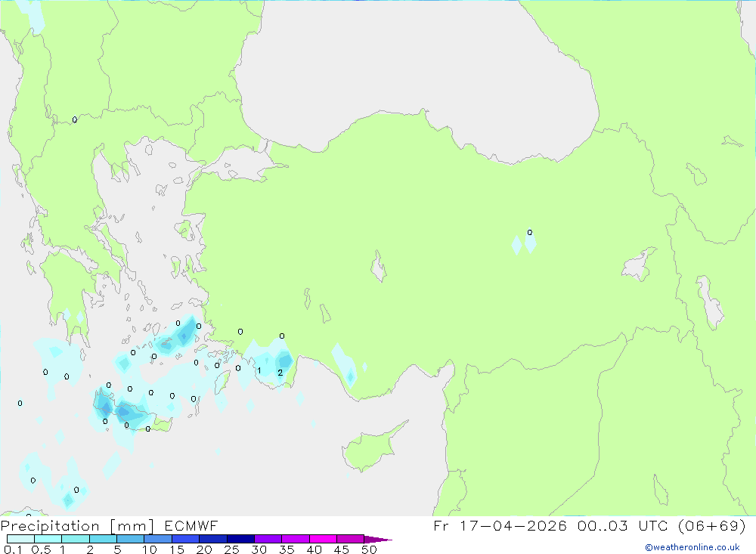Click the legend label "45"
Screen dimensions: 756x554
[342, 549]
